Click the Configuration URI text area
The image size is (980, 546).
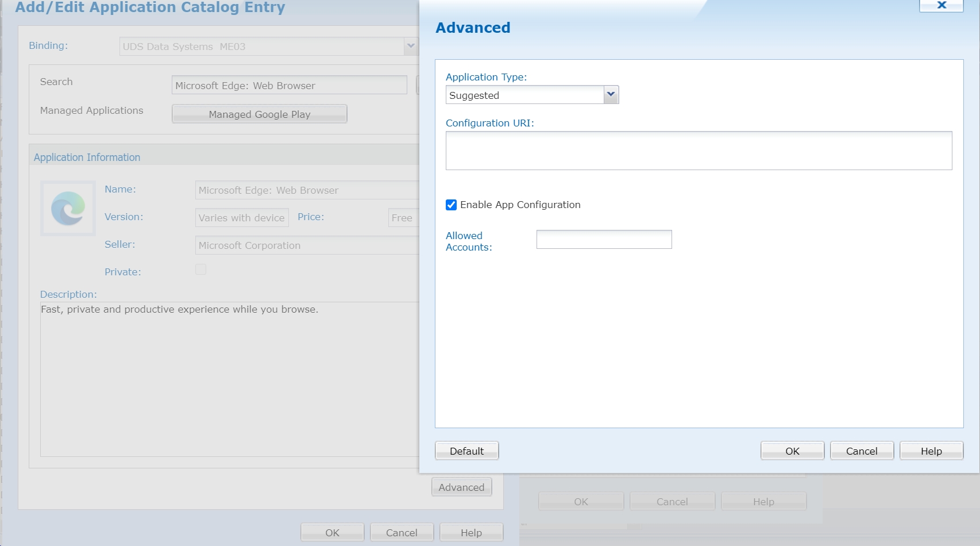pyautogui.click(x=699, y=151)
